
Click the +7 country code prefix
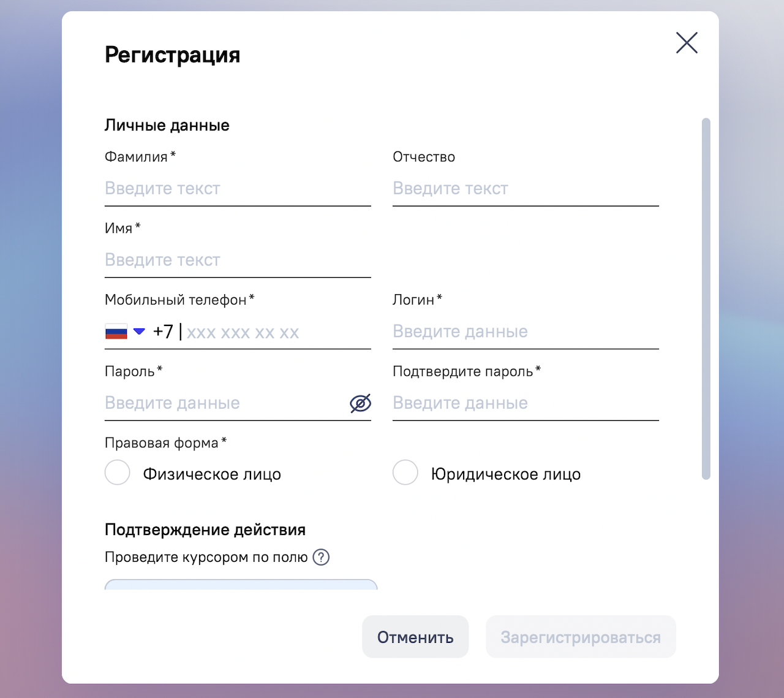163,332
